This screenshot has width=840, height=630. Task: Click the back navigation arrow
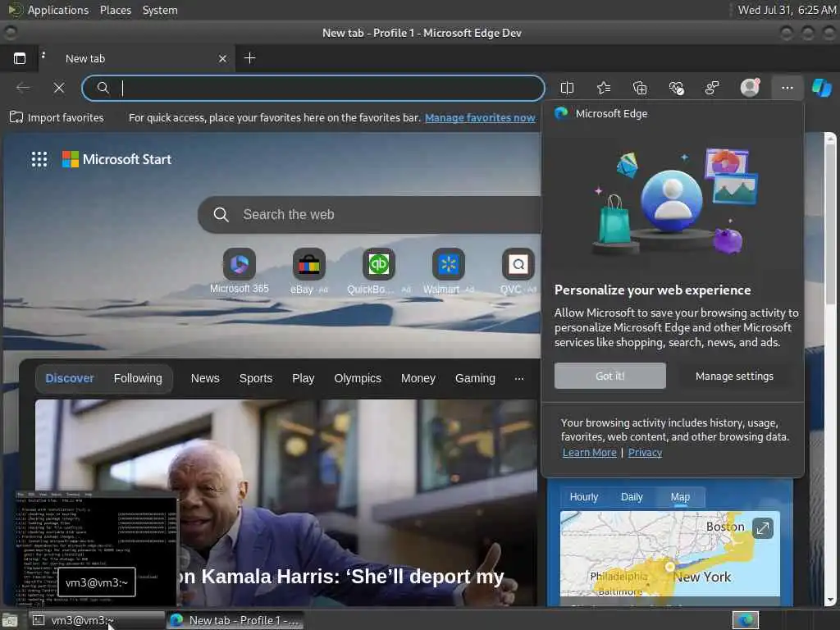pos(23,88)
